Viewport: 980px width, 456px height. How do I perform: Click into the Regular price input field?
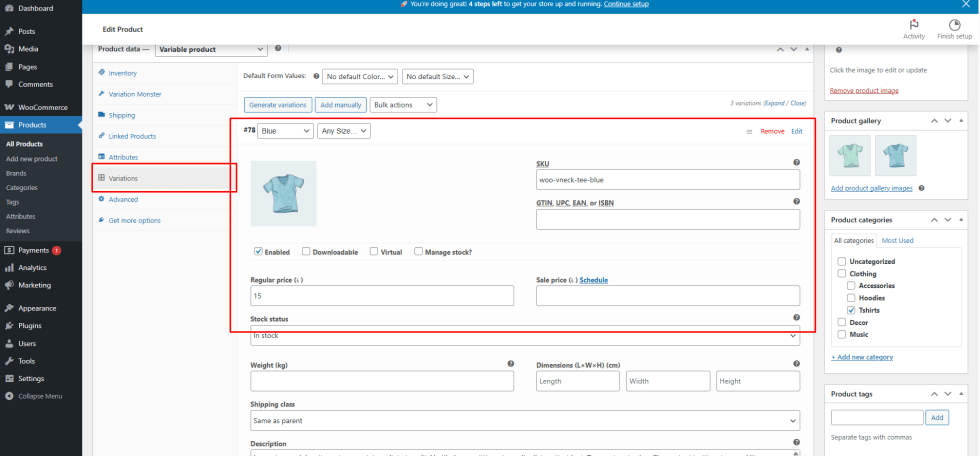click(x=381, y=296)
